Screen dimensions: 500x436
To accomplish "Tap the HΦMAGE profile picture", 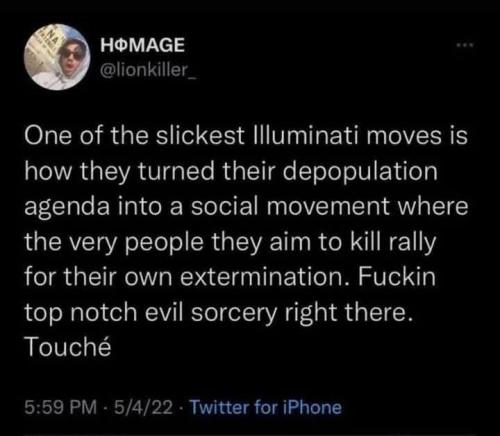I will click(x=57, y=57).
